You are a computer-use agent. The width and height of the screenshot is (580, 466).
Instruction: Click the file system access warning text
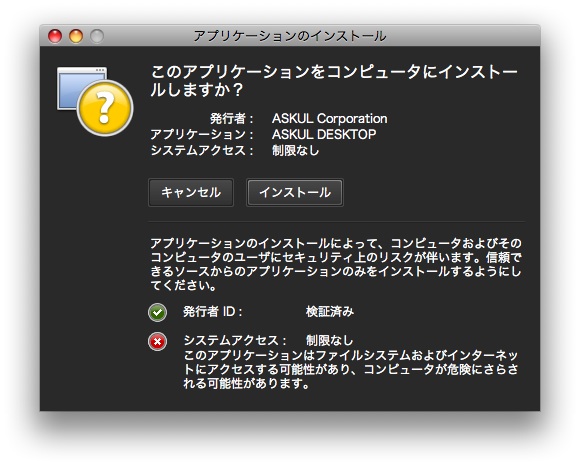coord(350,369)
